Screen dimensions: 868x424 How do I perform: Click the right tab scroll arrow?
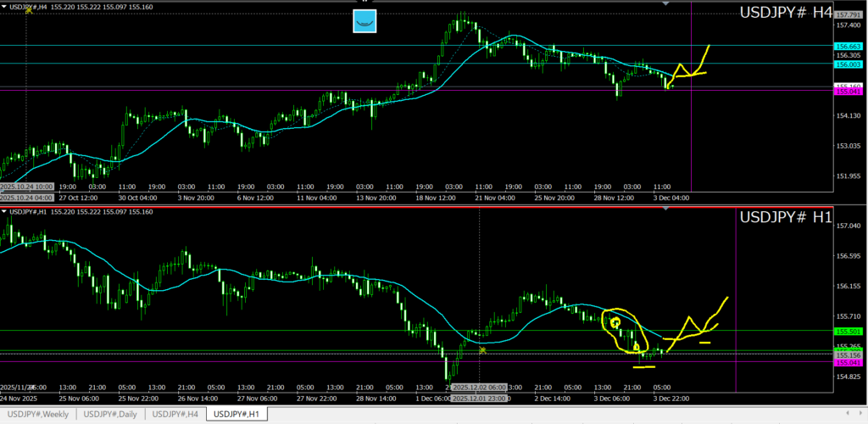(860, 414)
